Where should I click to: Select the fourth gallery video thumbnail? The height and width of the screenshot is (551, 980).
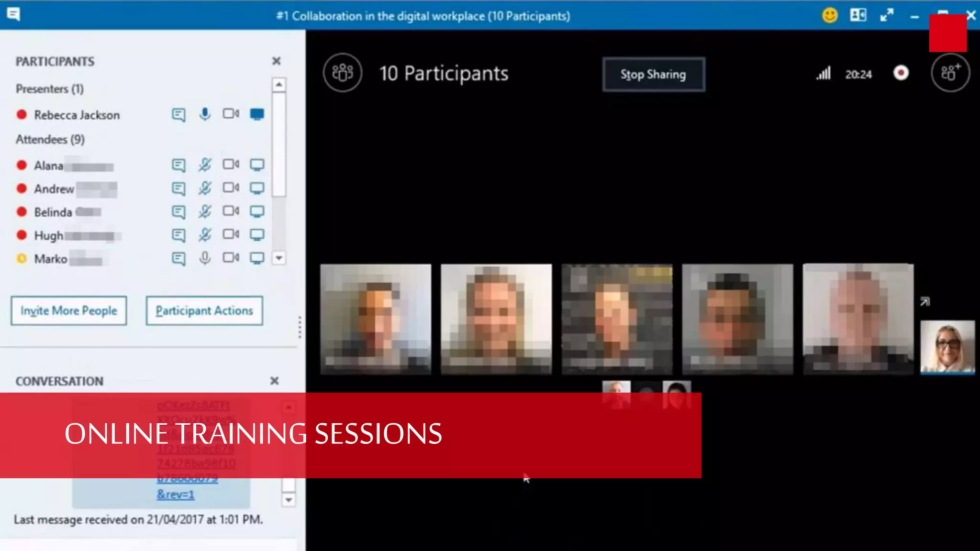pyautogui.click(x=737, y=319)
